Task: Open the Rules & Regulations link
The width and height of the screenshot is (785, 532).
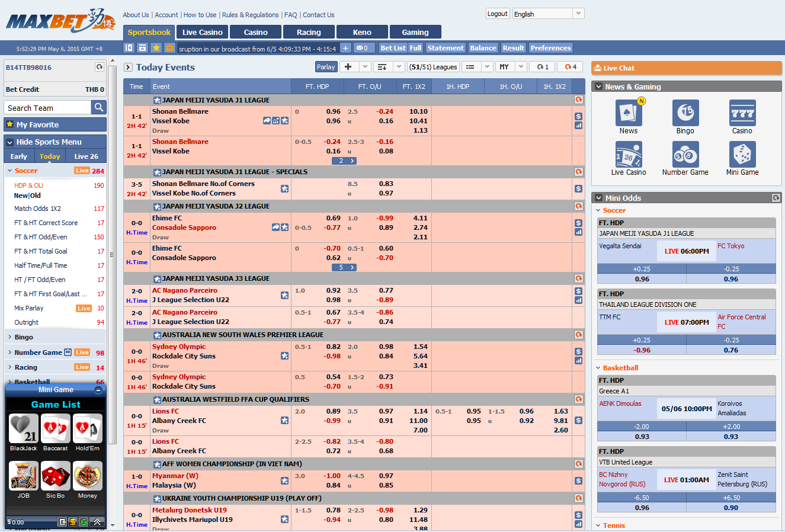Action: [x=250, y=15]
